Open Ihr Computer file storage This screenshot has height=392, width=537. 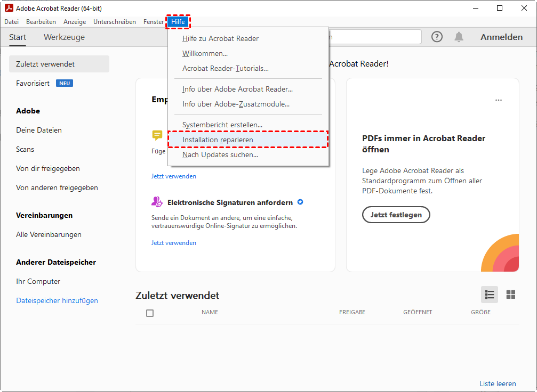click(x=38, y=282)
